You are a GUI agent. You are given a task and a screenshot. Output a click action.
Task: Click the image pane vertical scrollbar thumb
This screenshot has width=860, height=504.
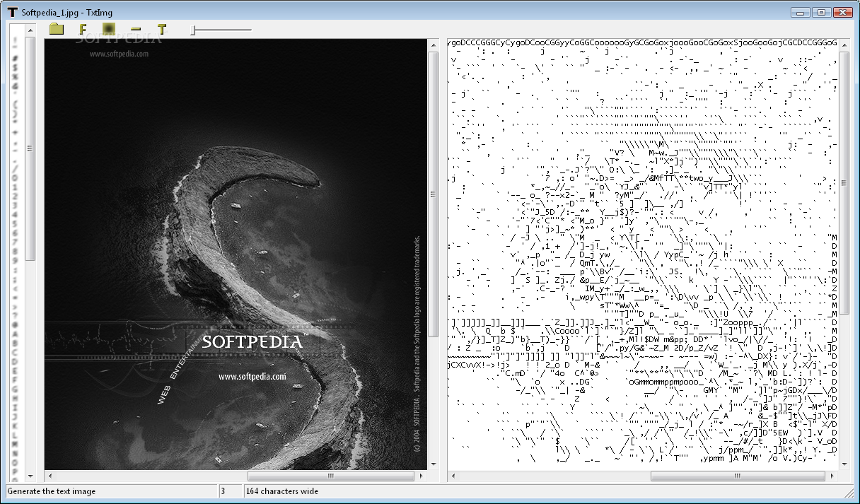click(434, 194)
